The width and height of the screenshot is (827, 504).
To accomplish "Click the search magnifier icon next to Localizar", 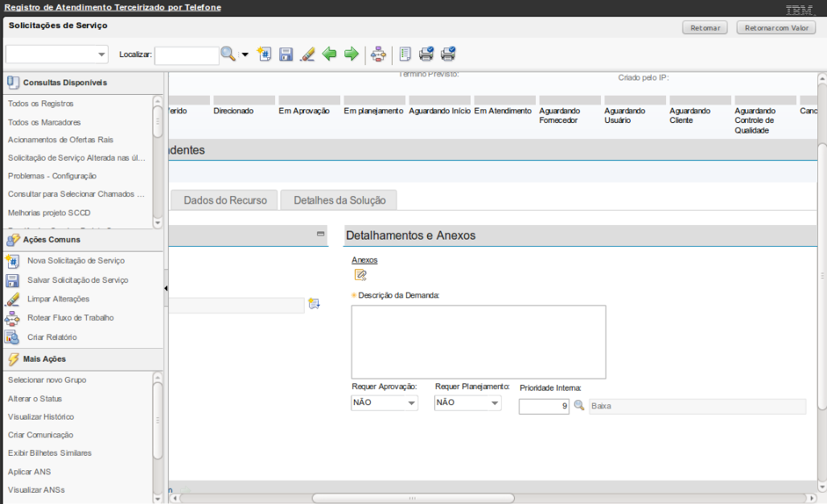I will pos(228,54).
